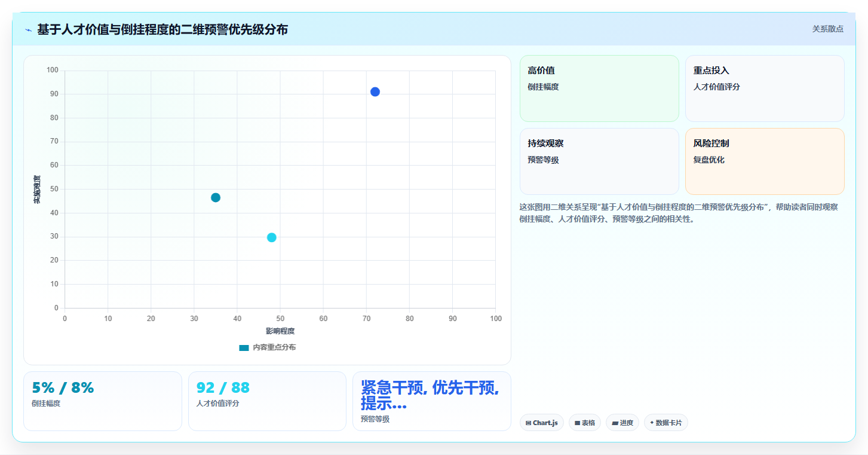
Task: Click the icon in 进度 chip
Action: point(615,423)
